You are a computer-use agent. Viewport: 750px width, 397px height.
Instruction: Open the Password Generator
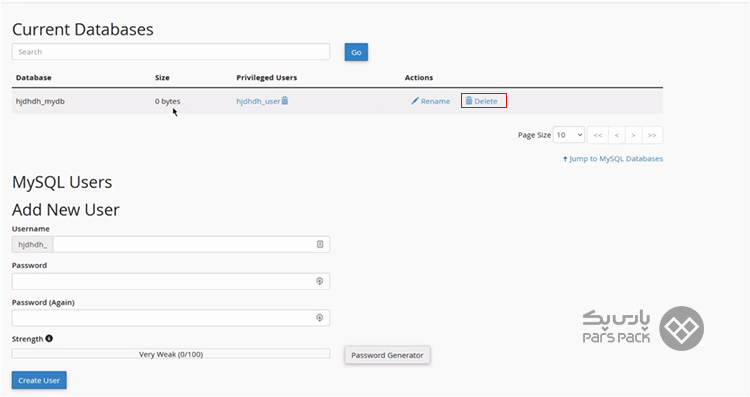click(x=387, y=355)
